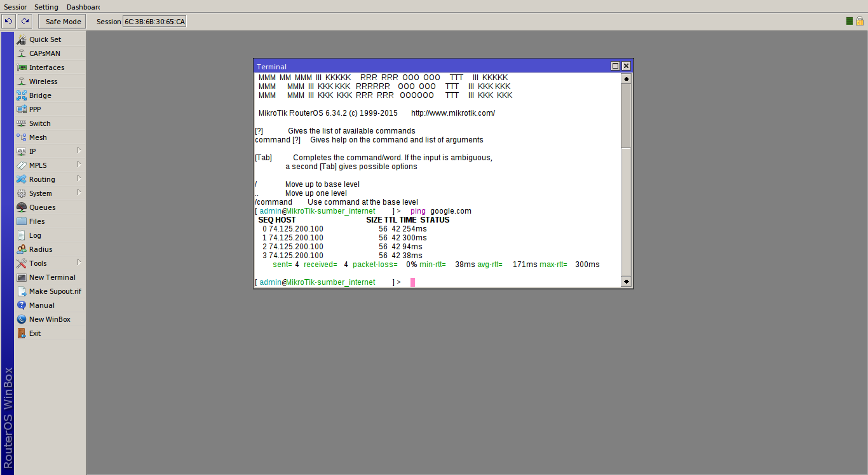Click the Terminal window title bar
The width and height of the screenshot is (868, 475).
coord(432,66)
